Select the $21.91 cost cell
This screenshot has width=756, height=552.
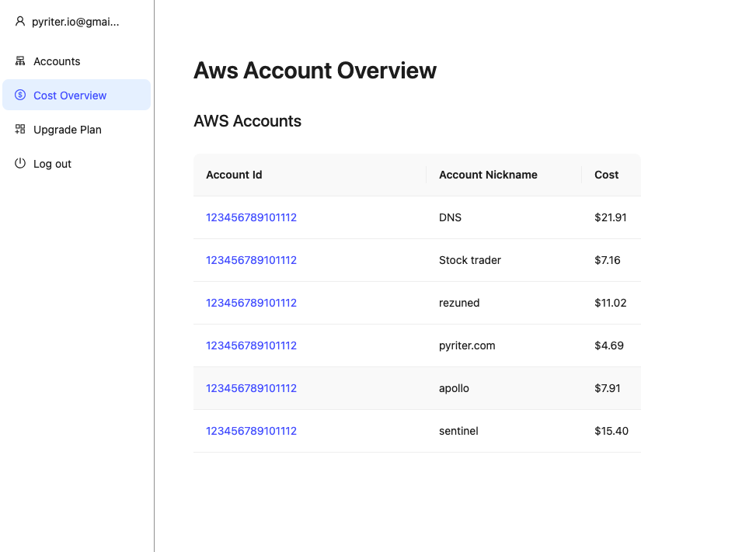click(610, 217)
